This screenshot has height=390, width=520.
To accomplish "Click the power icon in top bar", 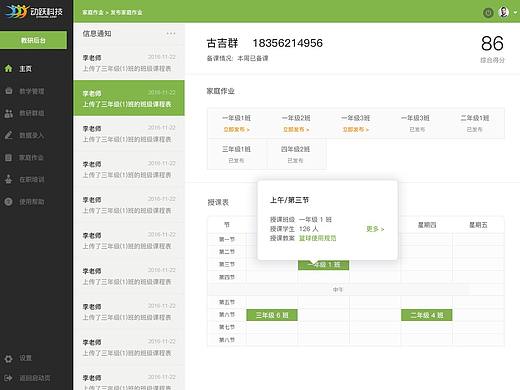I will (488, 13).
